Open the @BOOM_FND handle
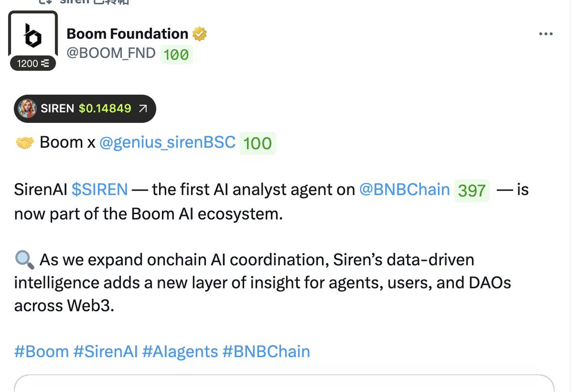The image size is (580, 392). tap(111, 53)
